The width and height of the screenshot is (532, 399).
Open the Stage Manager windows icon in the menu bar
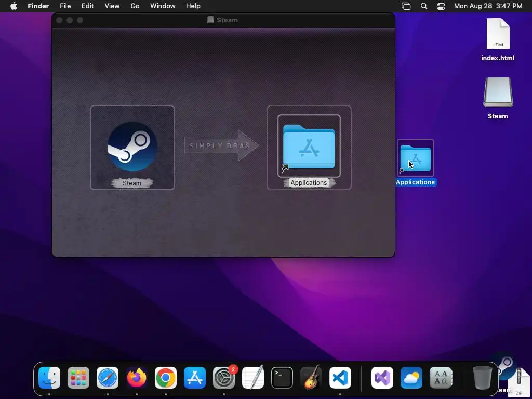(x=406, y=6)
